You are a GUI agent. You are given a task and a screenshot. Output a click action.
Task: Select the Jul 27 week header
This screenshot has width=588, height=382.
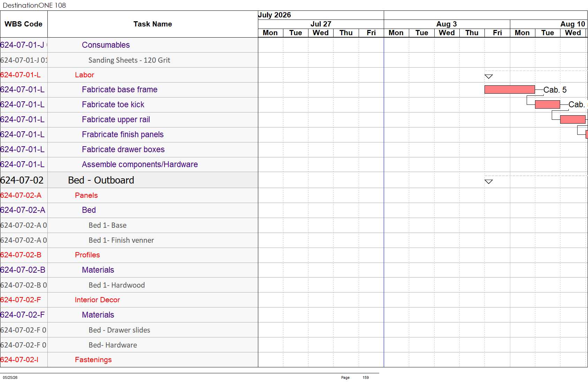[x=321, y=24]
